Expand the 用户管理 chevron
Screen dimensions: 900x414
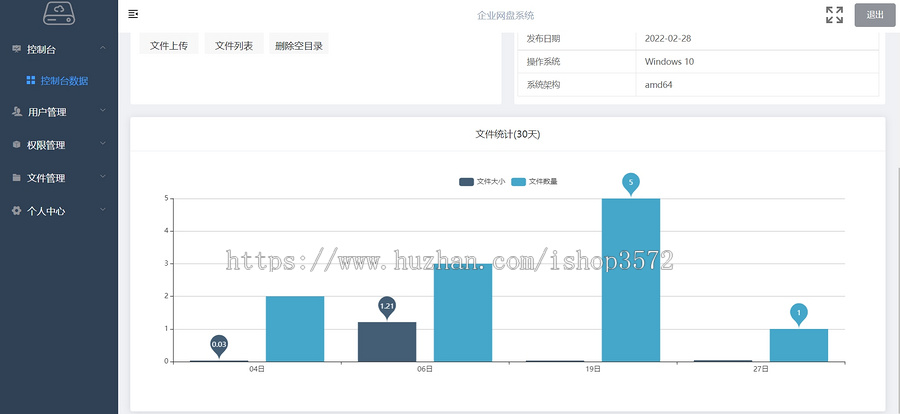coord(103,110)
